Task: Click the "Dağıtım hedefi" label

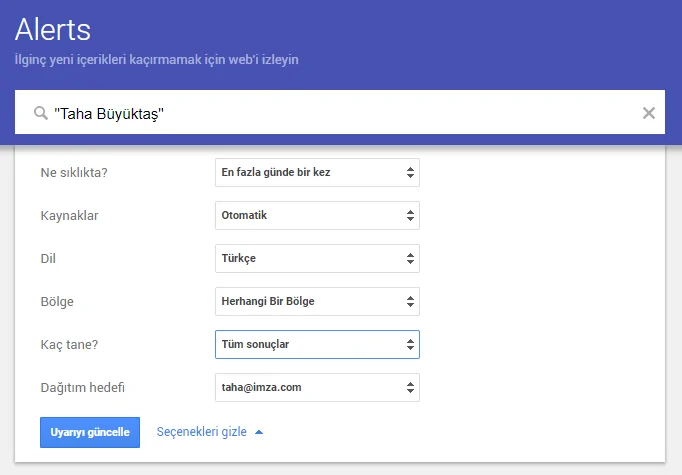Action: pyautogui.click(x=83, y=388)
